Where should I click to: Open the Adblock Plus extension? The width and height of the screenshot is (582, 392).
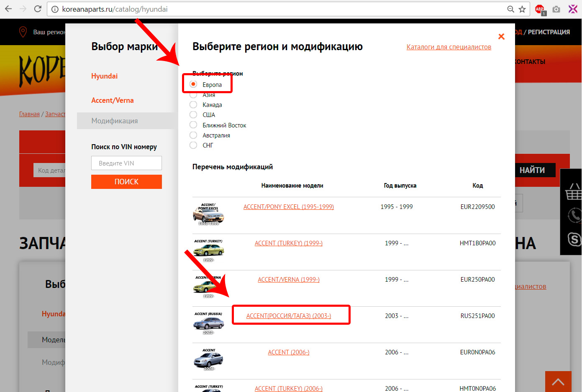point(540,9)
